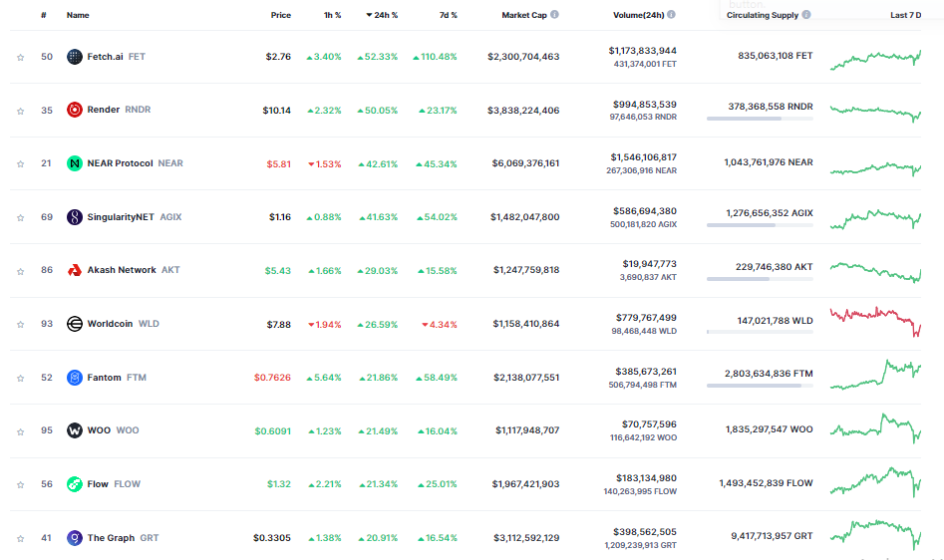Click the SingularityNET logo icon
Screen dimensions: 944x560
tap(74, 216)
